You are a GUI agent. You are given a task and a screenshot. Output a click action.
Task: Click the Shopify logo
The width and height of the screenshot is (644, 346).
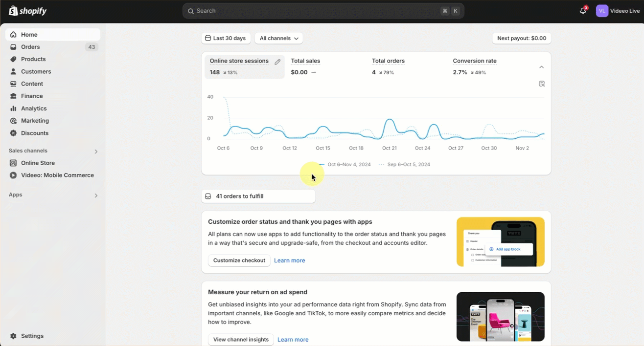coord(27,11)
